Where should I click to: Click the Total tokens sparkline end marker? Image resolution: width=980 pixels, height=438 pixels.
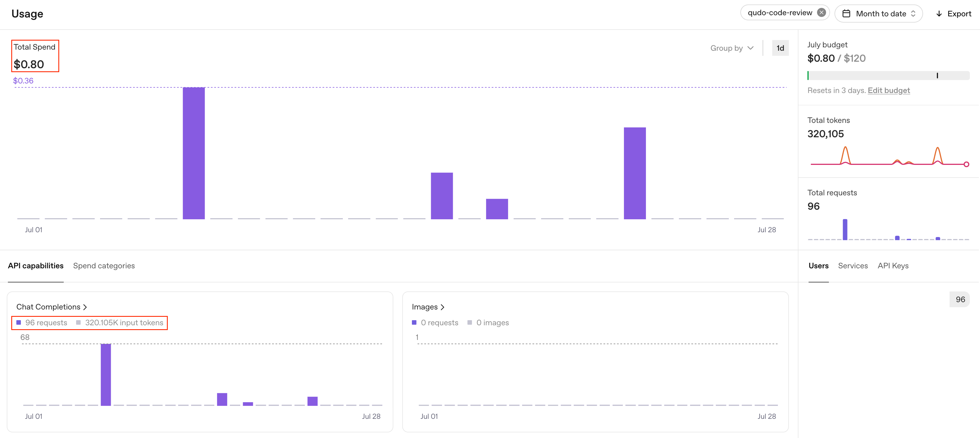pos(966,164)
